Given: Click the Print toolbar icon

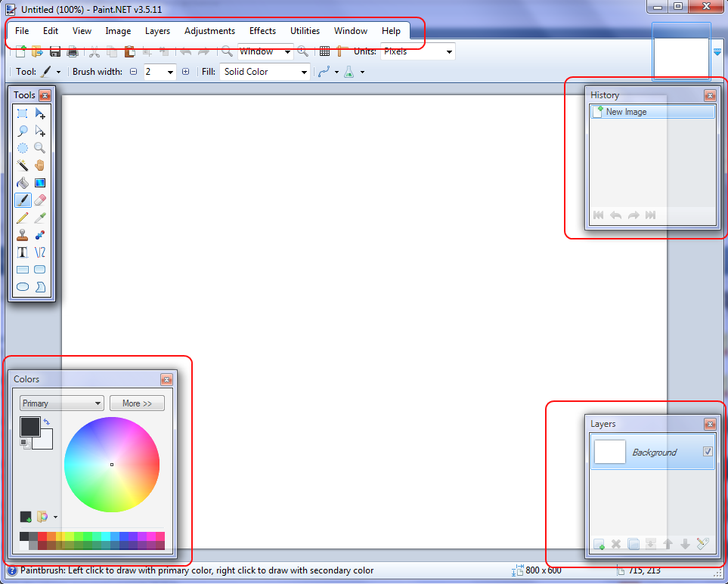Looking at the screenshot, I should point(73,51).
